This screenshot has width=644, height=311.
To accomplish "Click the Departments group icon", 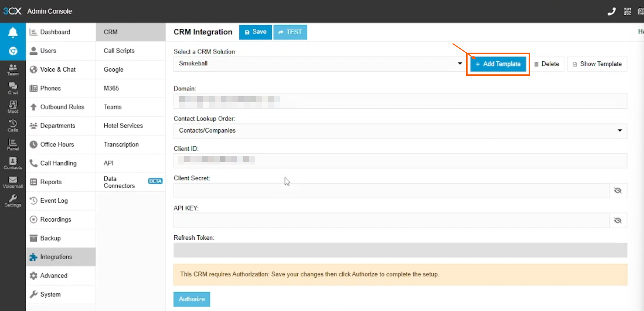I will (33, 126).
